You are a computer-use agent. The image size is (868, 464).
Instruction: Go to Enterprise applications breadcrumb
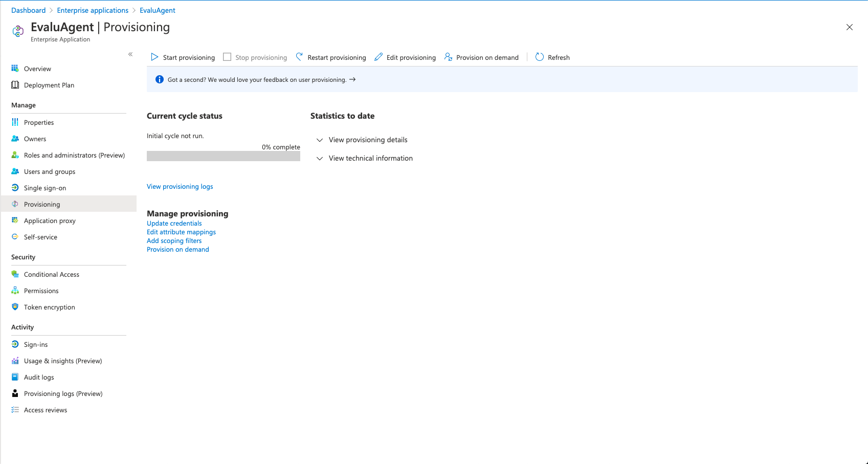click(93, 10)
